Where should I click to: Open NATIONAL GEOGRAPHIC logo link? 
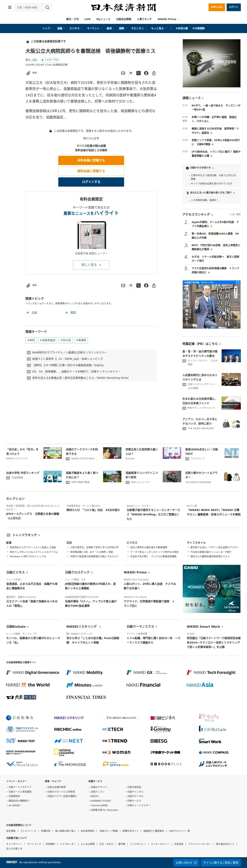click(x=64, y=752)
